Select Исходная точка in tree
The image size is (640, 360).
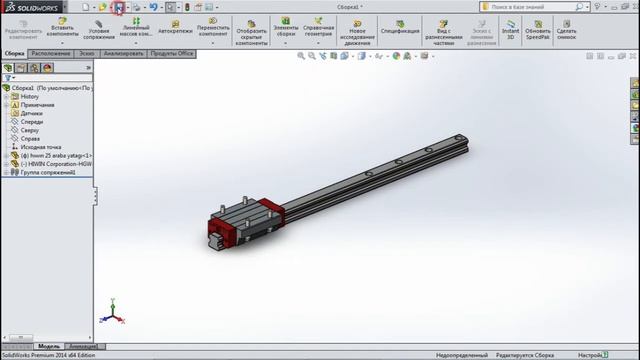[40, 147]
